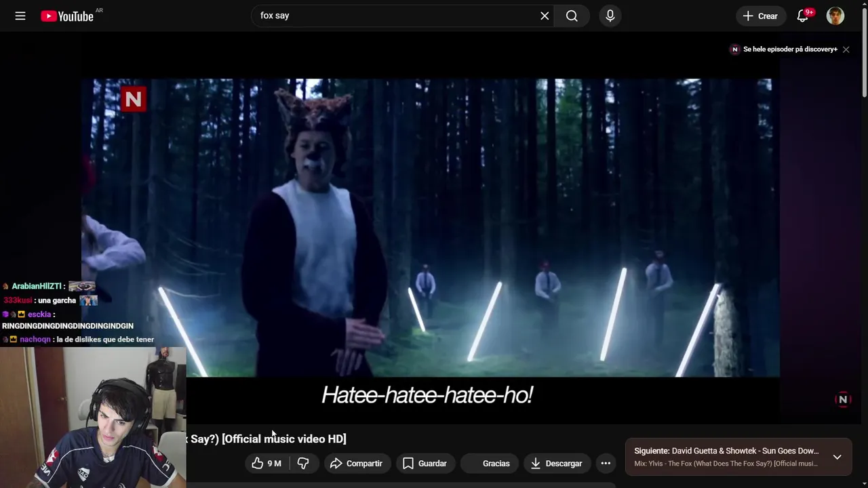This screenshot has width=868, height=488.
Task: Click chat username esckia
Action: coord(39,314)
